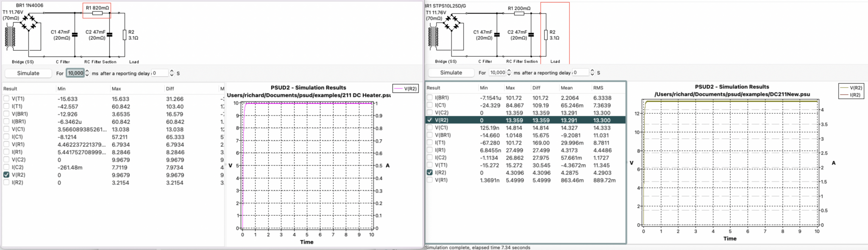Select capacitor C2 in the 211 DC Heater circuit

(109, 35)
